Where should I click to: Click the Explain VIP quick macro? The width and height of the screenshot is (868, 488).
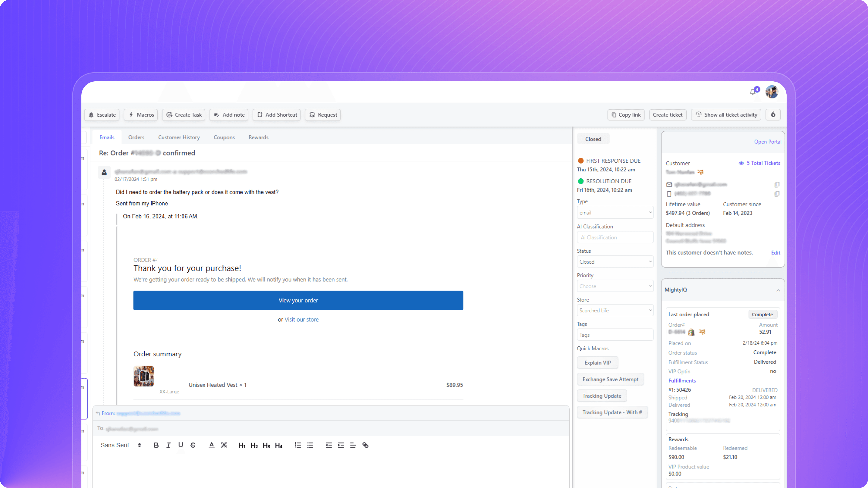[597, 363]
